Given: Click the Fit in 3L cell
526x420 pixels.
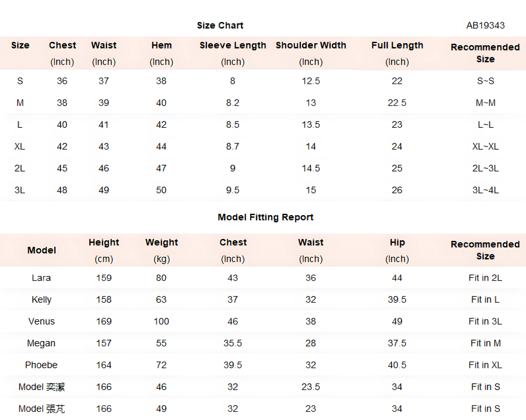Looking at the screenshot, I should (485, 321).
